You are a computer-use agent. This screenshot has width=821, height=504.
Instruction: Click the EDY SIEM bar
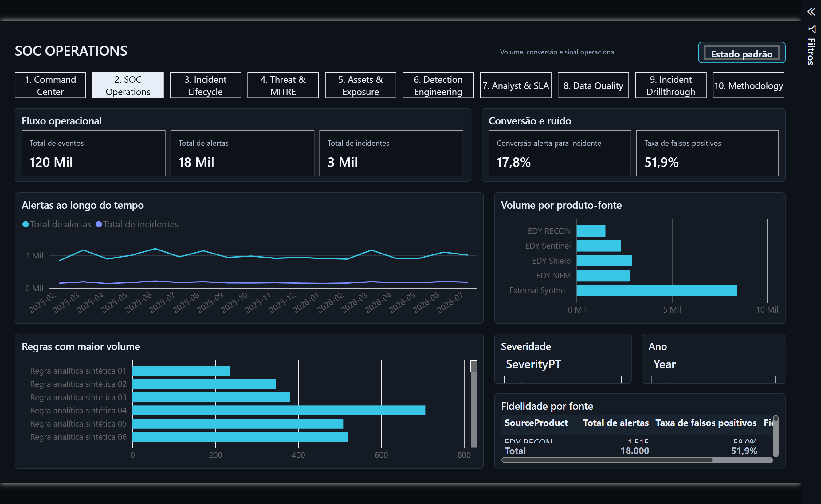pyautogui.click(x=604, y=276)
